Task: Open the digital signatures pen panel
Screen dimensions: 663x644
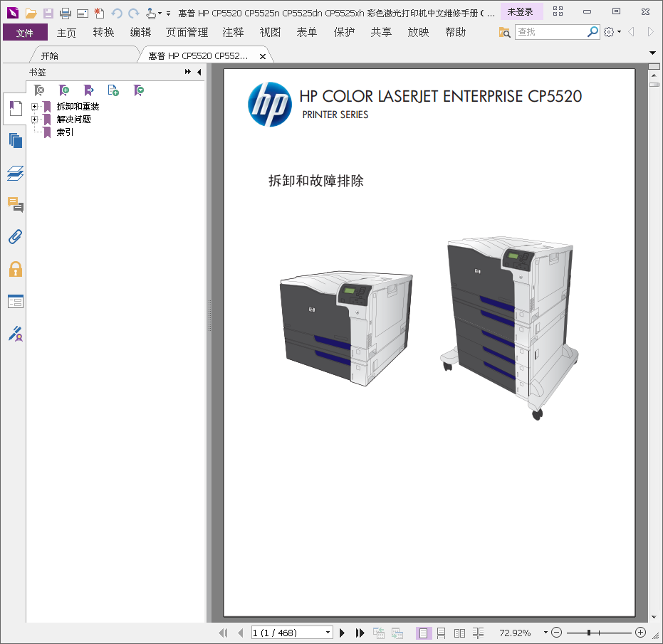Action: click(x=16, y=334)
